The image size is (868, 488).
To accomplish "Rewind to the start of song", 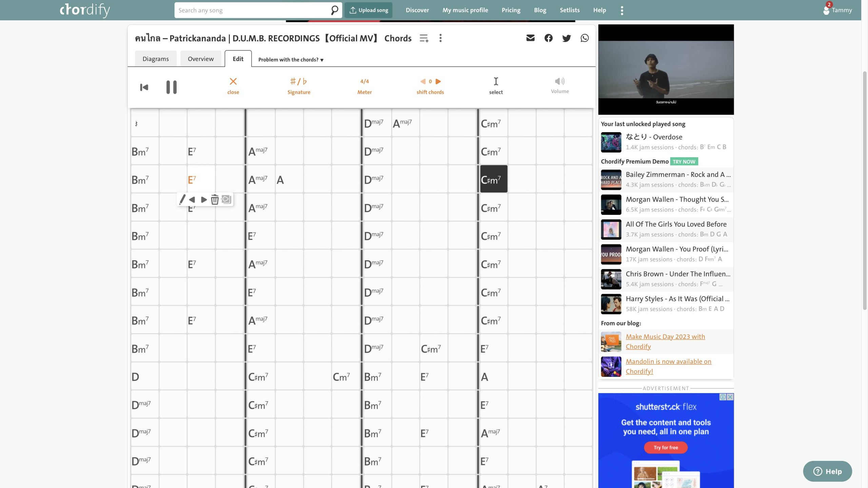I will click(144, 87).
